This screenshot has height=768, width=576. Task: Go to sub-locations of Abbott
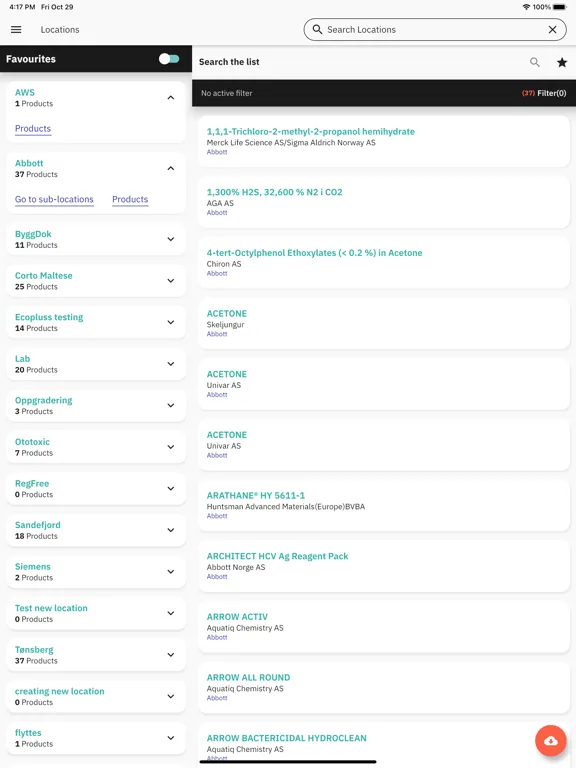pos(54,199)
